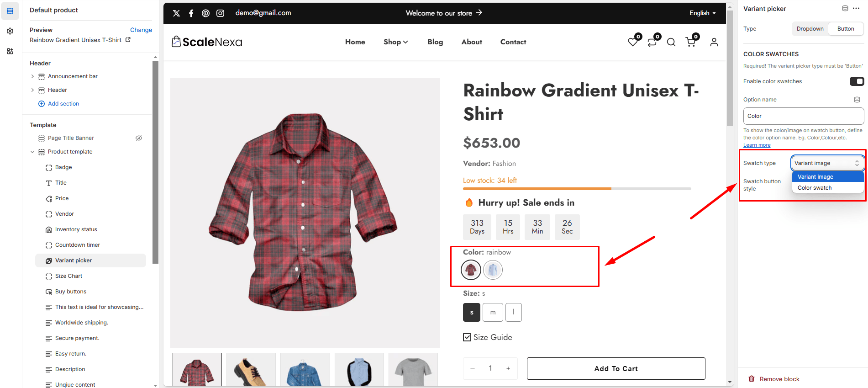Open the Blog menu item
Screen dimensions: 868x388
pos(435,42)
